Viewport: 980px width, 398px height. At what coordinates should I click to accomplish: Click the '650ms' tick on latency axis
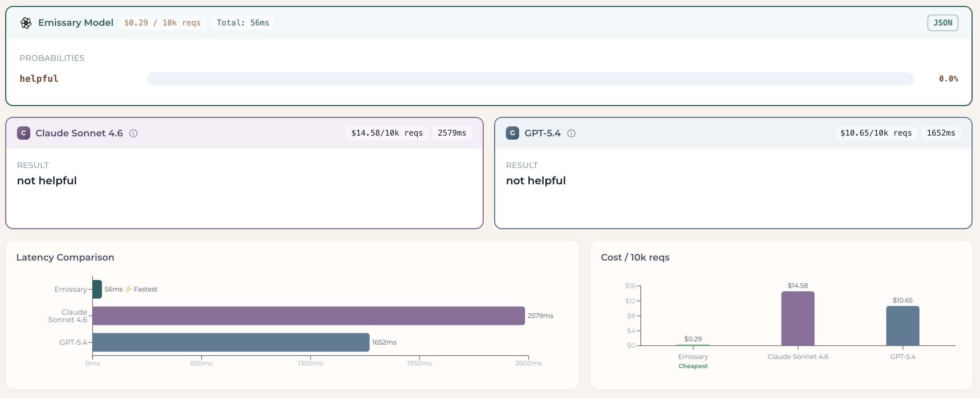[x=202, y=363]
